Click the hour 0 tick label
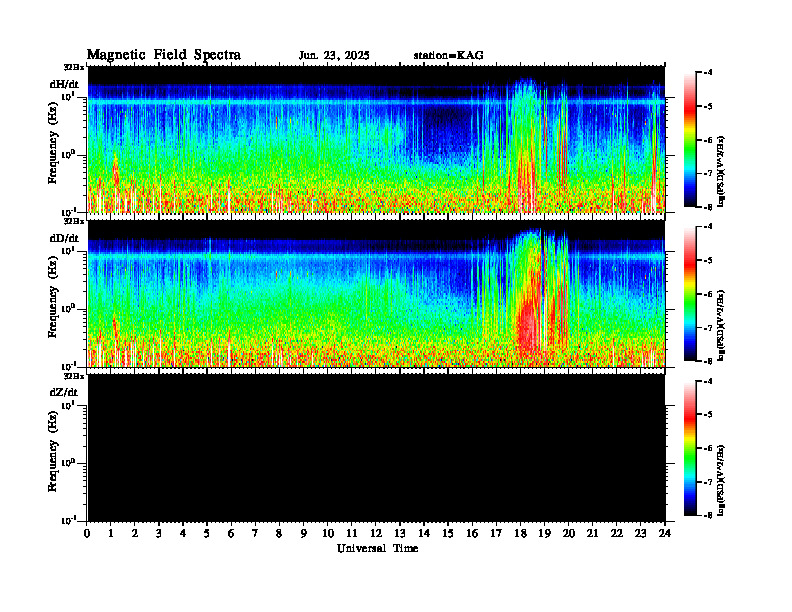 (x=87, y=533)
